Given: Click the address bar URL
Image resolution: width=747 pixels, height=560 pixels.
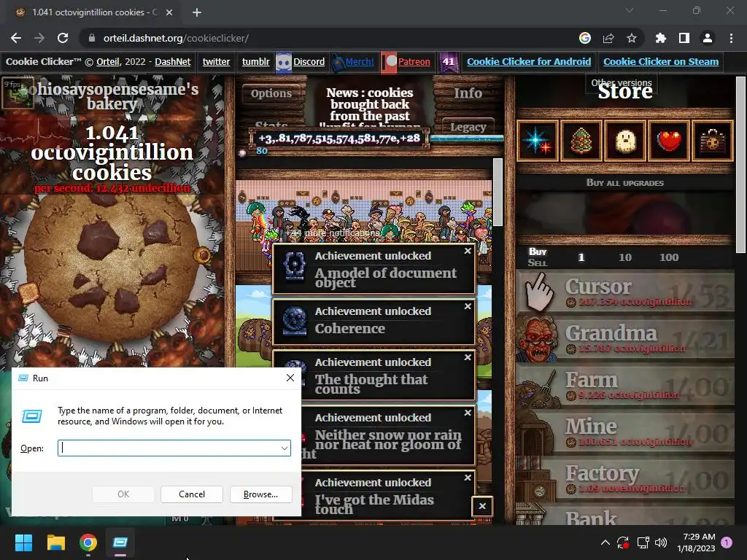Looking at the screenshot, I should coord(176,38).
